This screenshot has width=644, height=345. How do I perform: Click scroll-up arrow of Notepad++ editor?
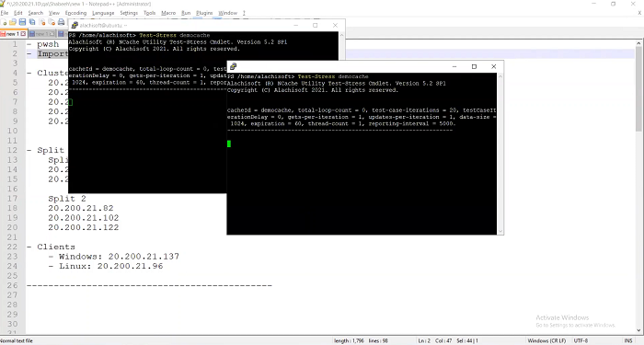[638, 43]
